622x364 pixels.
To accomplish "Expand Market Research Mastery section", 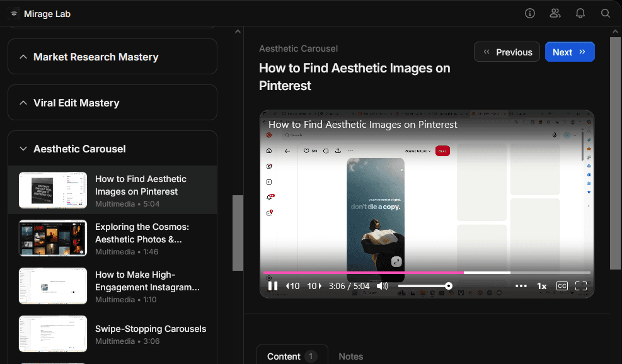I will coord(112,57).
